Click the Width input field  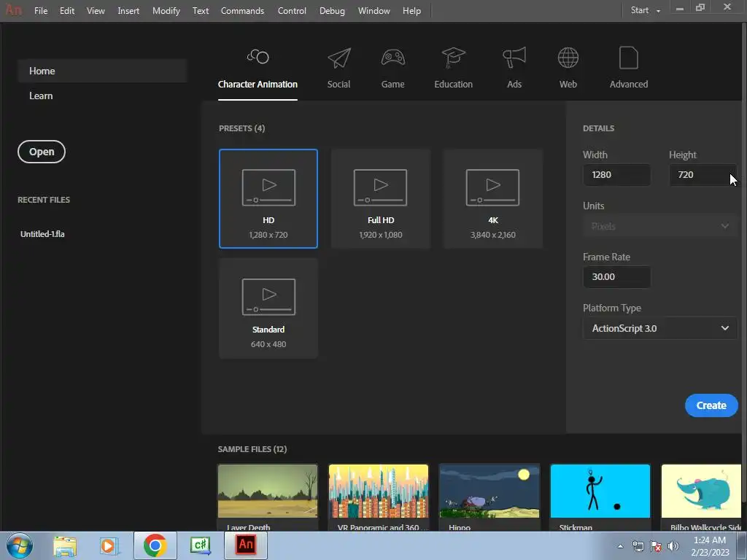(616, 175)
